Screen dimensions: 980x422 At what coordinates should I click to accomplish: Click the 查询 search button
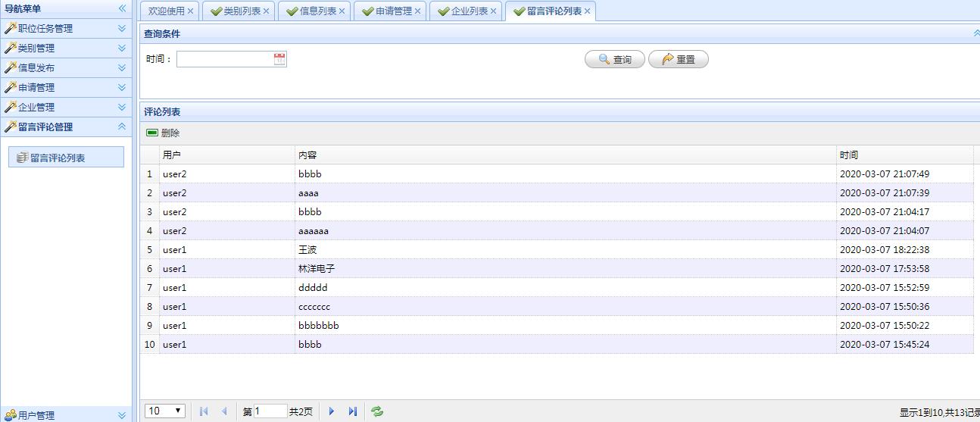[x=615, y=59]
